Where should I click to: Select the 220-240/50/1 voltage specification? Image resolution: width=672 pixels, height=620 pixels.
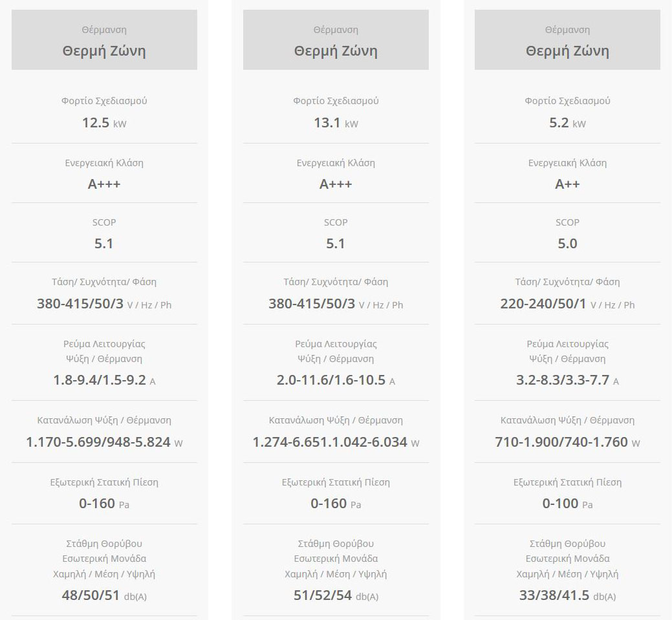click(567, 304)
